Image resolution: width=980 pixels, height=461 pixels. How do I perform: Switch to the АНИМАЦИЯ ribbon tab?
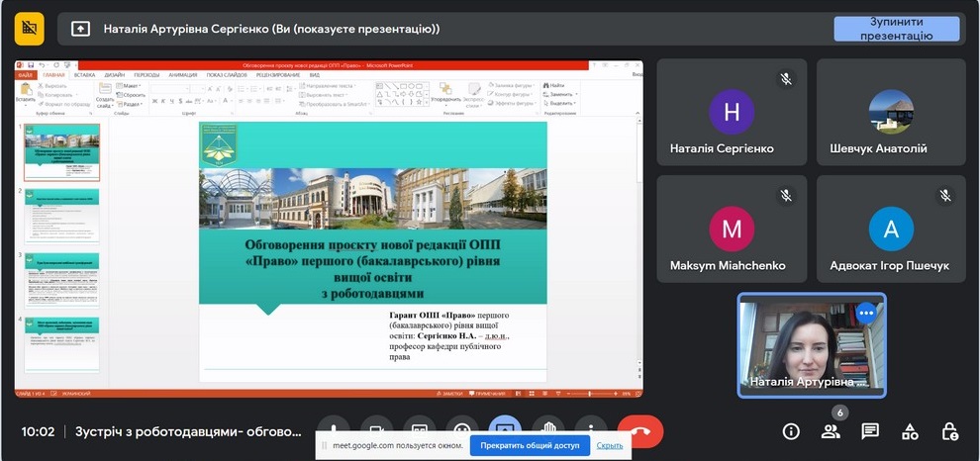click(x=182, y=75)
